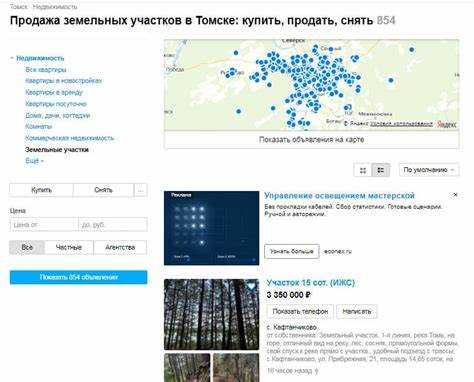Click the Цена от input field
Viewport: 474px width, 382px height.
(x=44, y=225)
